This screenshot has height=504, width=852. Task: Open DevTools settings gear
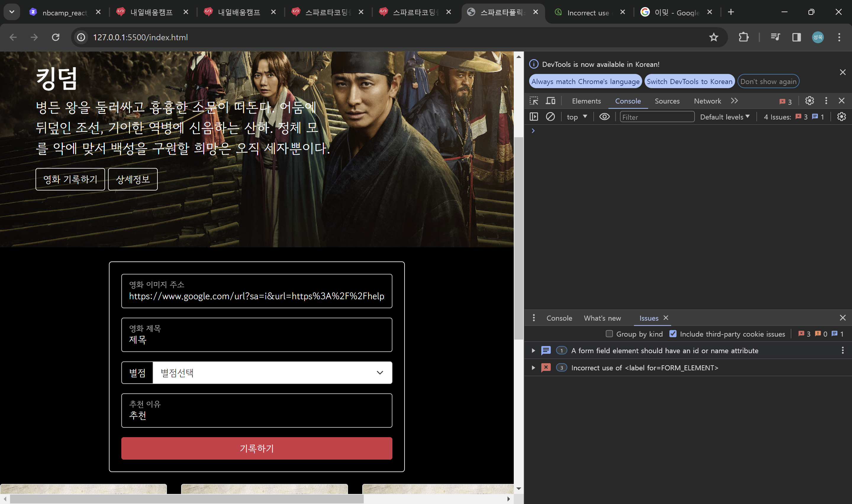pos(810,101)
